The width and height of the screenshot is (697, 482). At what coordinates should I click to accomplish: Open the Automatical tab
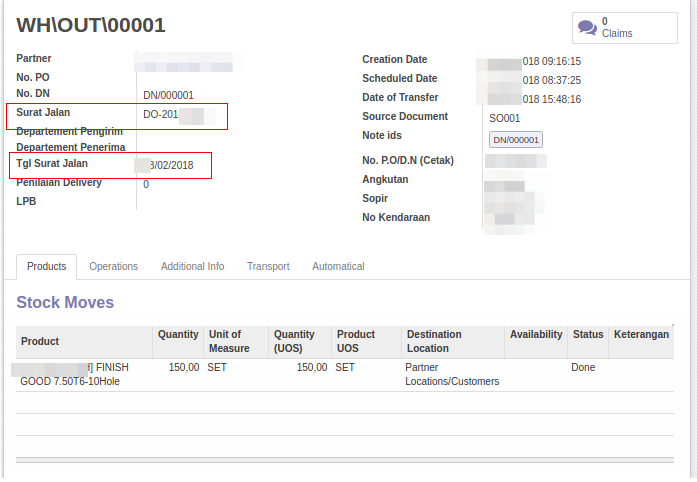tap(338, 267)
